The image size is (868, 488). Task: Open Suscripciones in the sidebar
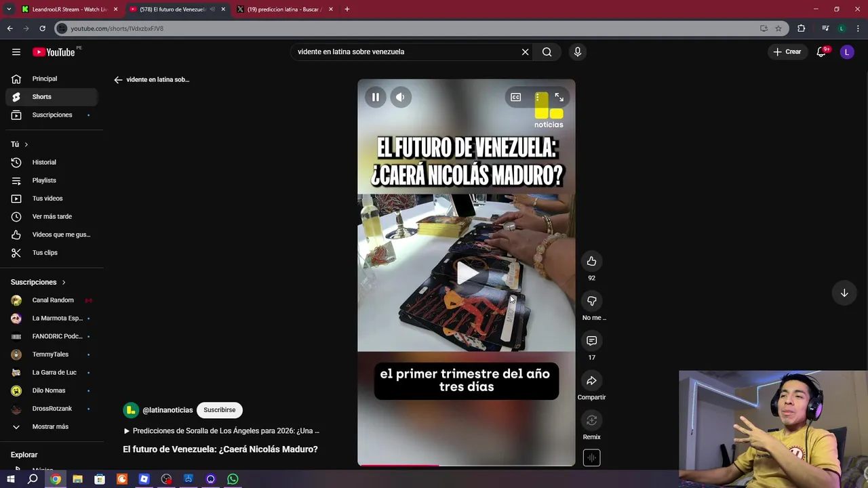click(52, 115)
